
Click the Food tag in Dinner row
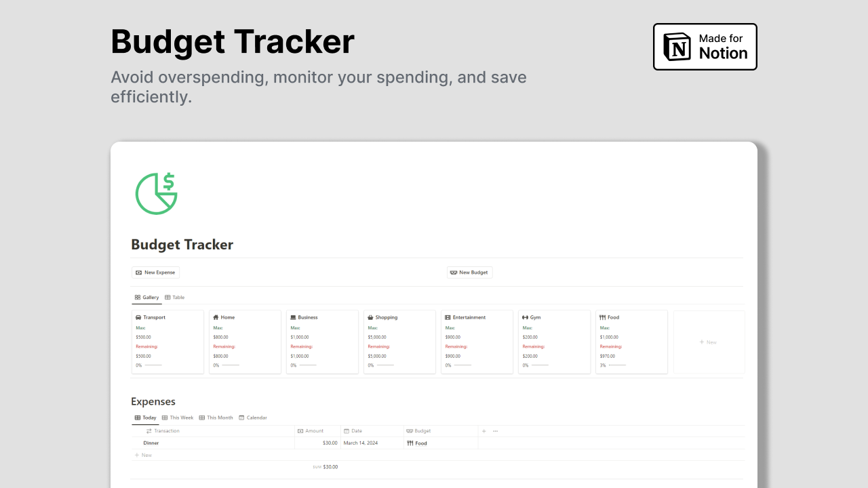tap(417, 443)
